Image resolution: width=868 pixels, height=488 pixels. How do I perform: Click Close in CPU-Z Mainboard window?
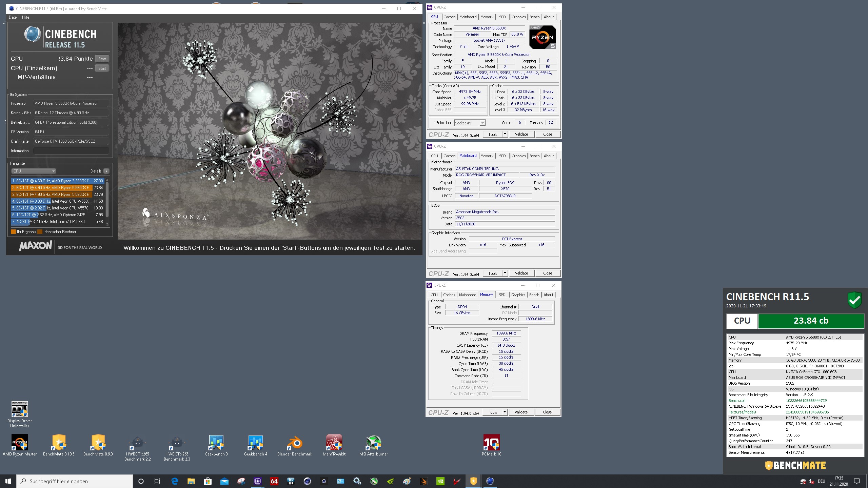pos(548,273)
